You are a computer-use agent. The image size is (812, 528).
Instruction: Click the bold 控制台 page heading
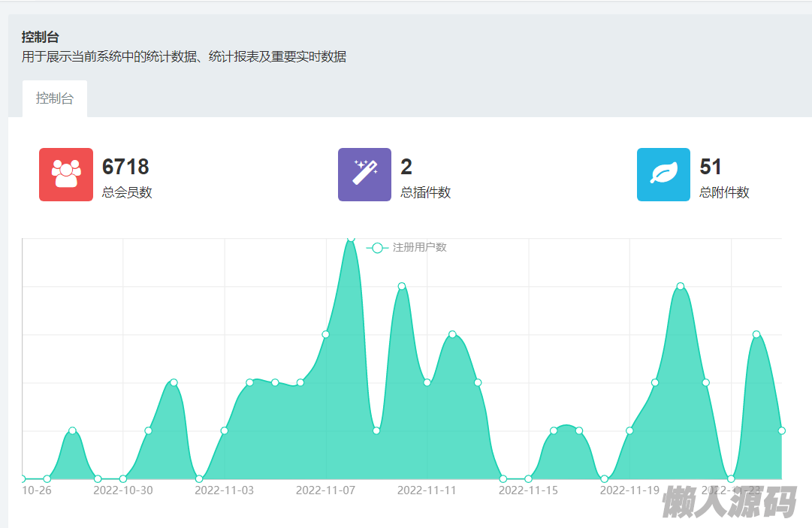tap(41, 37)
